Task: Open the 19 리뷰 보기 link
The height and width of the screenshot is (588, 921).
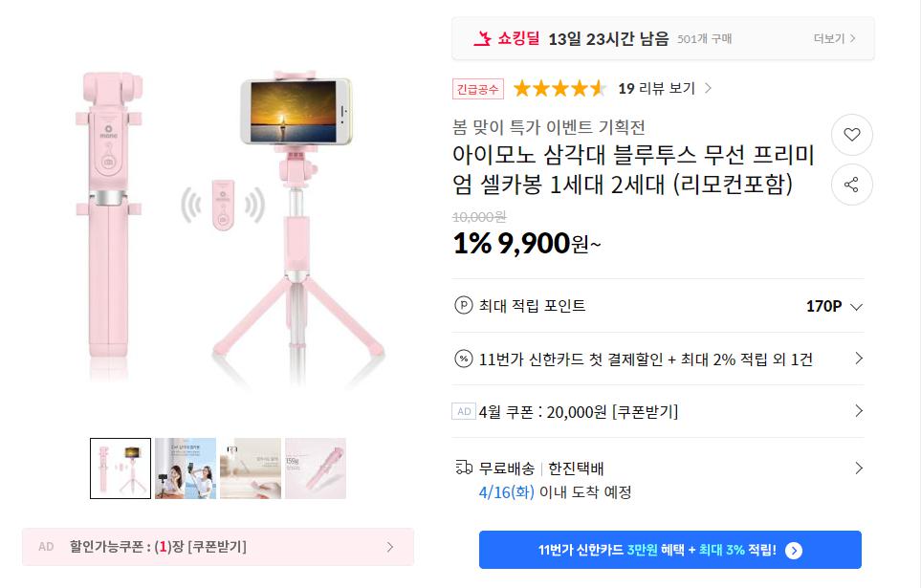Action: coord(664,89)
